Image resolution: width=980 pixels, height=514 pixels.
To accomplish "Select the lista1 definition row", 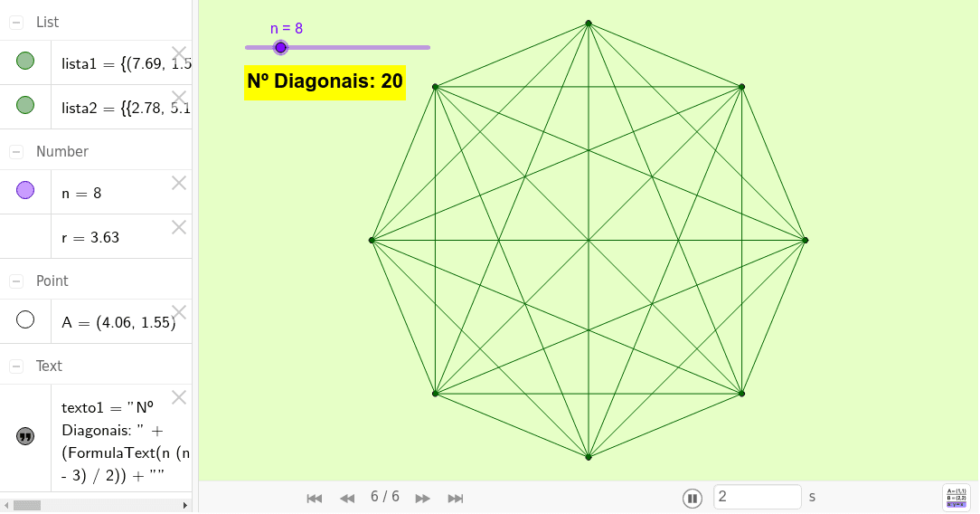I will pos(122,63).
